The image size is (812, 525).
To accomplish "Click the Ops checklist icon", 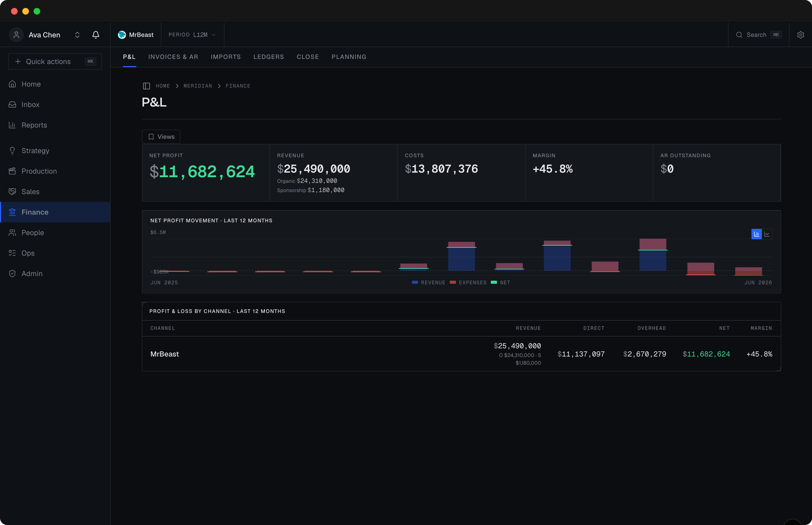I will [x=12, y=253].
